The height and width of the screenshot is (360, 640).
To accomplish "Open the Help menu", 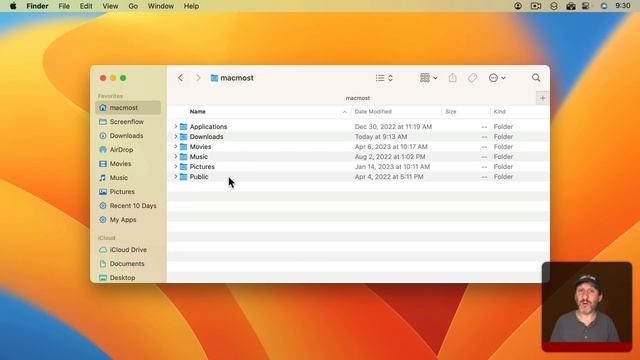I will [x=191, y=6].
